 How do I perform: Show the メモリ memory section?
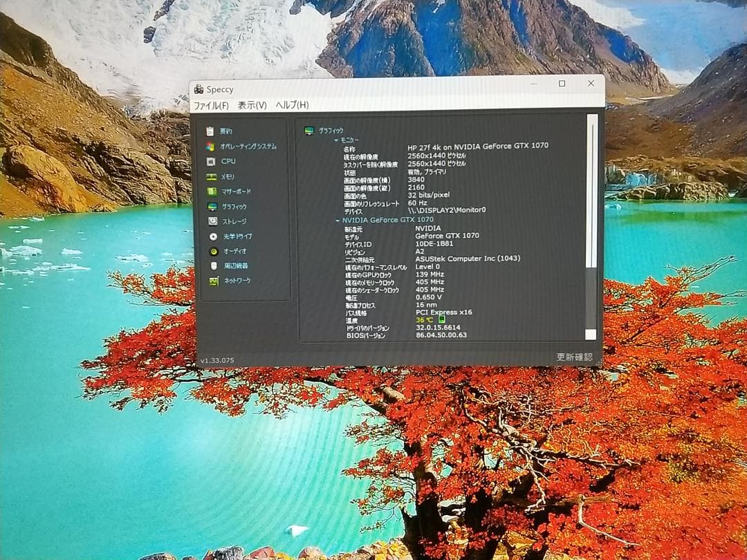click(x=212, y=176)
